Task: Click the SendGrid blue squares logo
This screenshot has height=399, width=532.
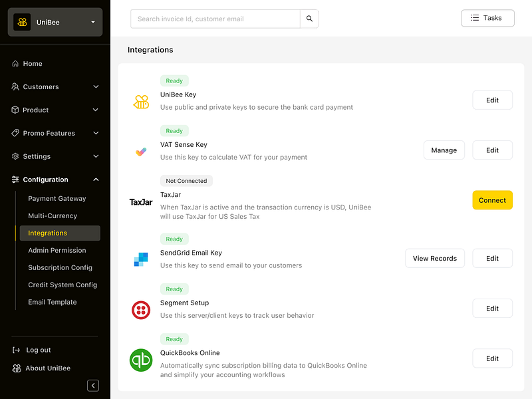Action: pyautogui.click(x=141, y=259)
